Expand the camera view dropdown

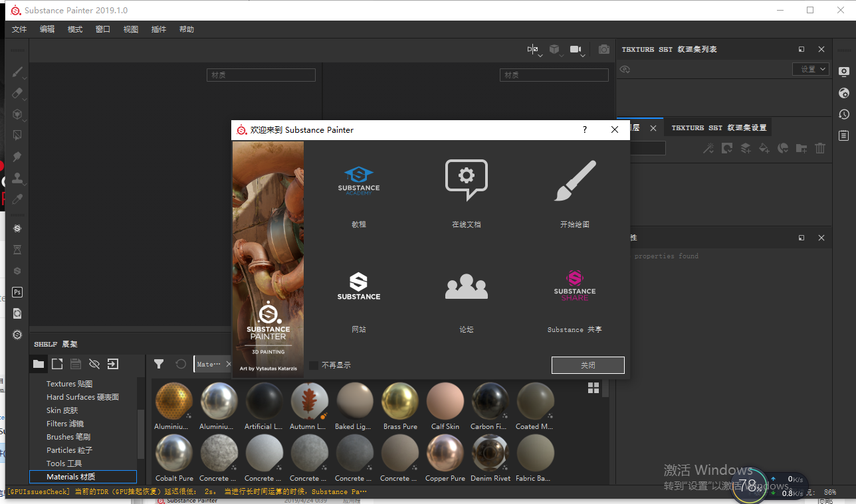click(576, 50)
